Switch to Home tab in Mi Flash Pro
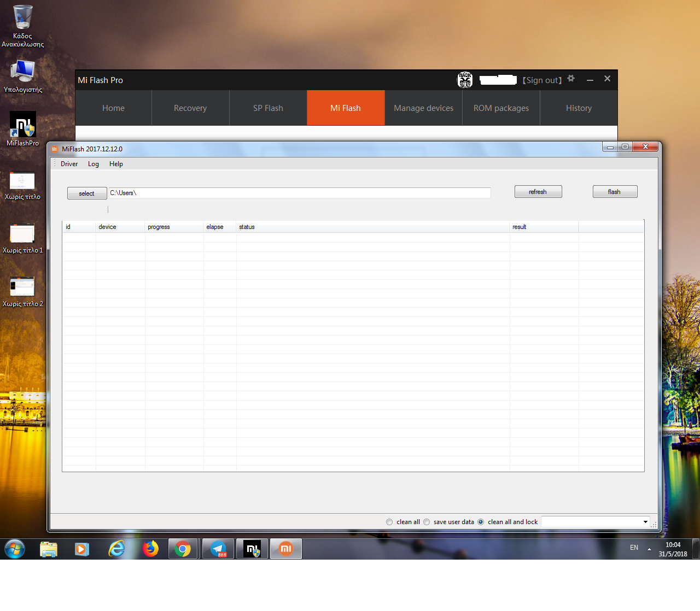This screenshot has height=611, width=700. tap(113, 108)
